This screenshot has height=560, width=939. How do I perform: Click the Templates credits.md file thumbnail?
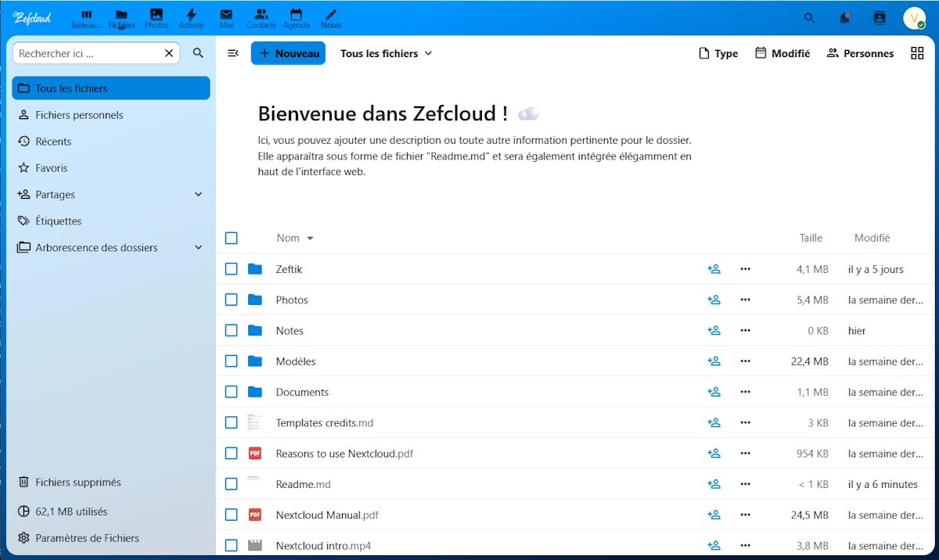254,422
